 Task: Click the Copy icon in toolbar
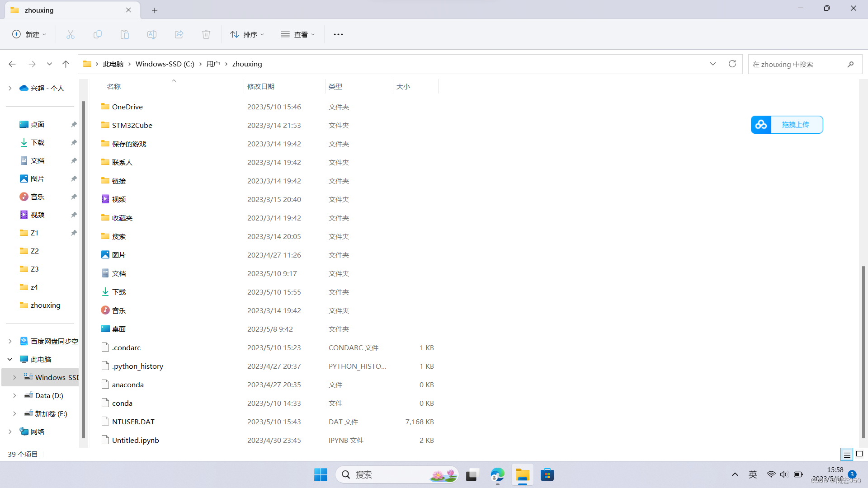(x=98, y=34)
